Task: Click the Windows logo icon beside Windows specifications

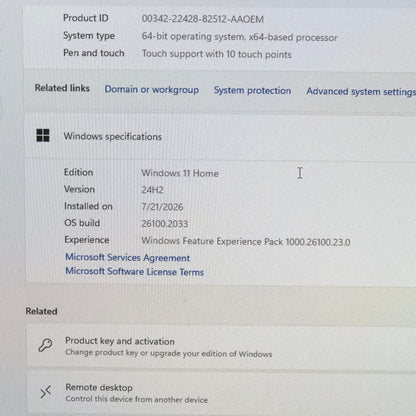Action: 43,136
